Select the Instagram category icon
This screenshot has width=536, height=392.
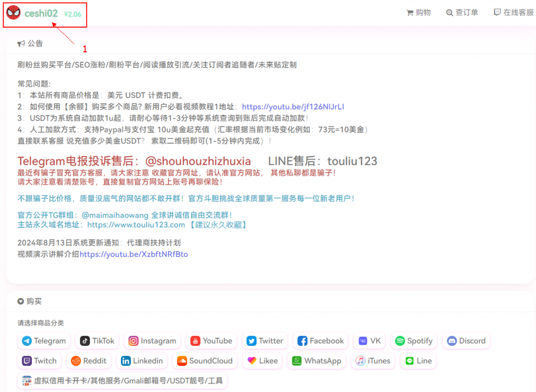click(133, 341)
